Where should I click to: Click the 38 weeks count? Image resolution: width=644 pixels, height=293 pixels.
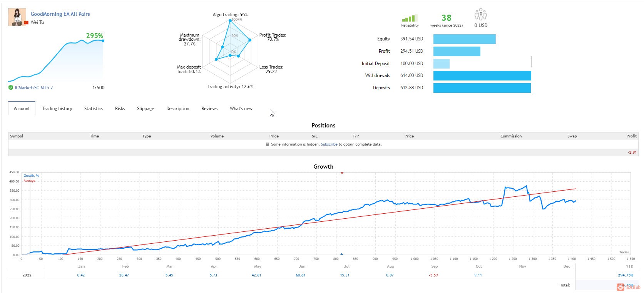(447, 18)
